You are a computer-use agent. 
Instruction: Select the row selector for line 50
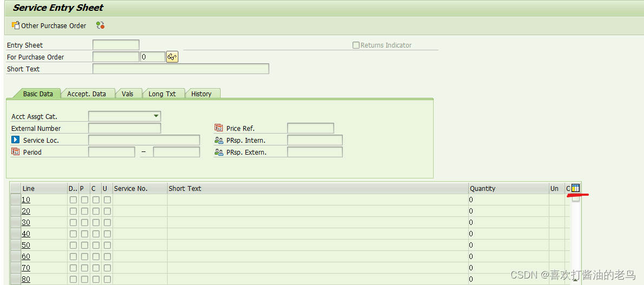[15, 245]
